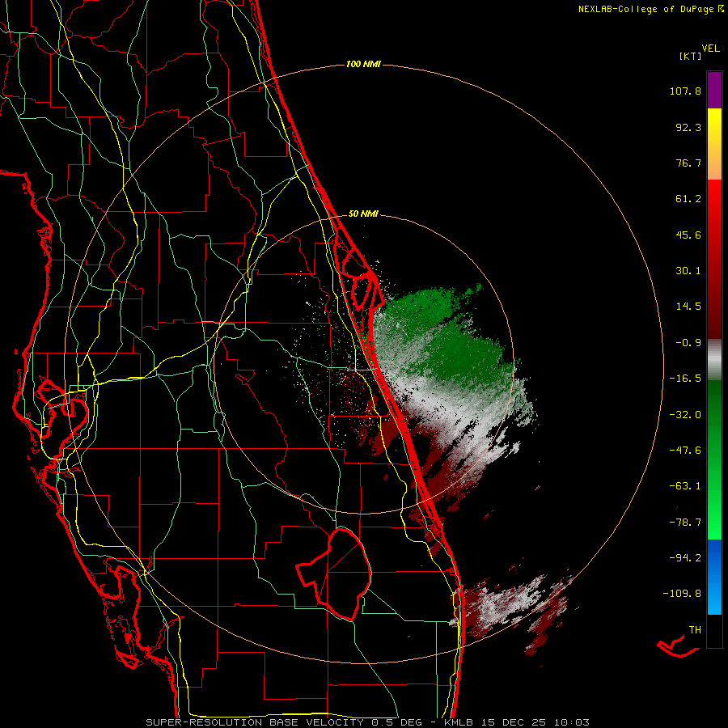Click the gray near-zero segment of the color bar
728x728 pixels.
point(714,360)
